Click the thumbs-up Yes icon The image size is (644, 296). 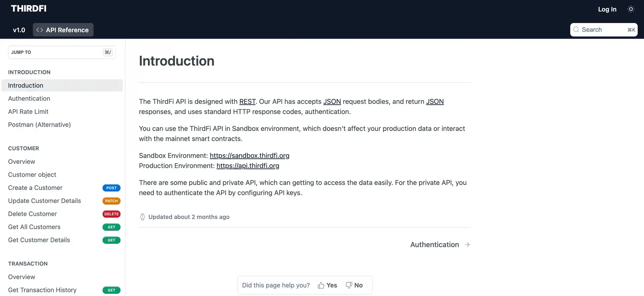(x=321, y=285)
